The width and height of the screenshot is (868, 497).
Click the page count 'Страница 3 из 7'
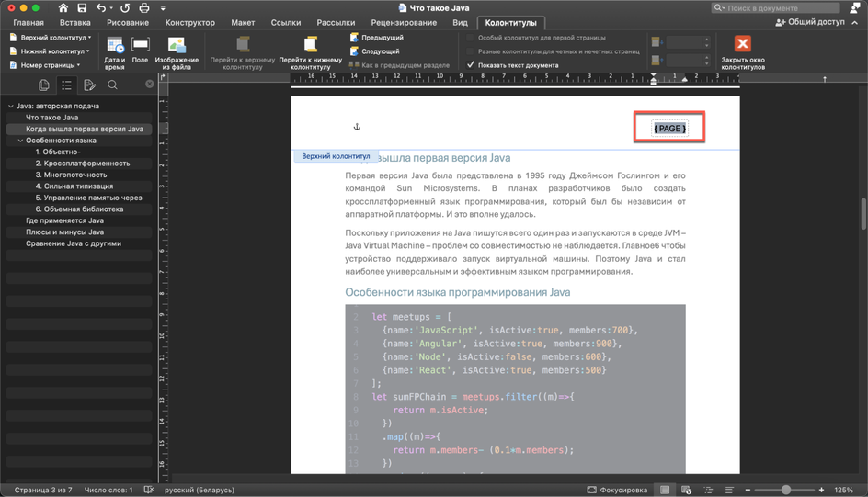(43, 490)
